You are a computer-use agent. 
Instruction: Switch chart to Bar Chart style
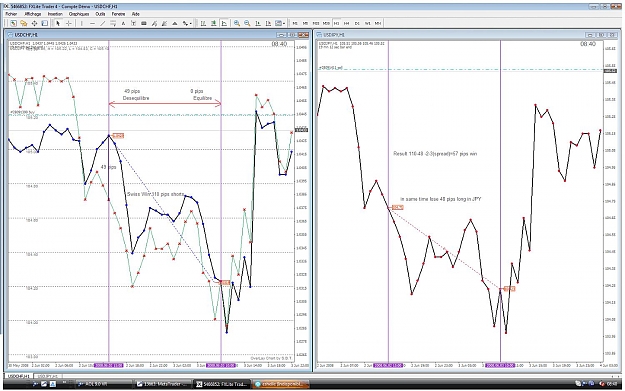point(203,24)
